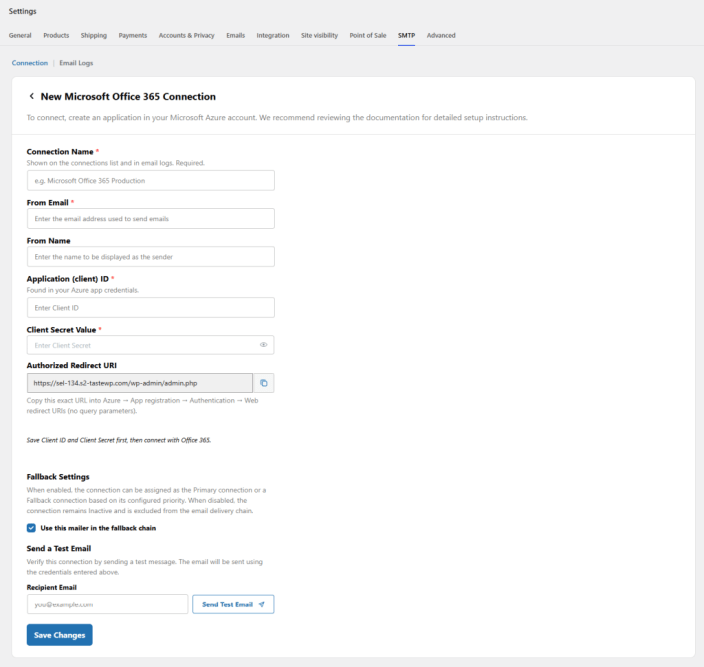View the Email Logs sub-section
Viewport: 704px width, 667px height.
coord(76,63)
